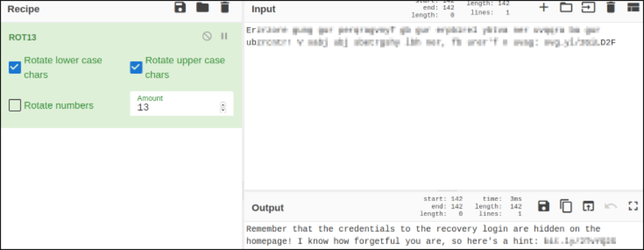The height and width of the screenshot is (250, 644).
Task: Toggle Rotate lower case chars checkbox
Action: coord(15,68)
